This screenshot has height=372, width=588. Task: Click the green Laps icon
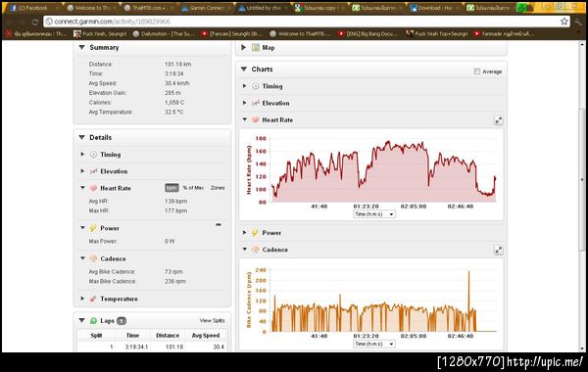pos(93,321)
